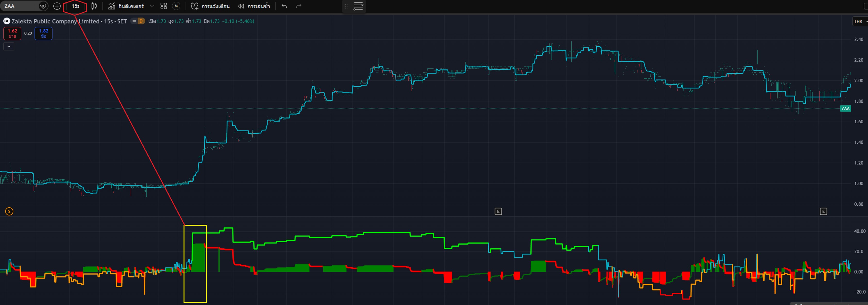The image size is (868, 305).
Task: Click the diamond icon beside ZAA symbol
Action: click(43, 6)
